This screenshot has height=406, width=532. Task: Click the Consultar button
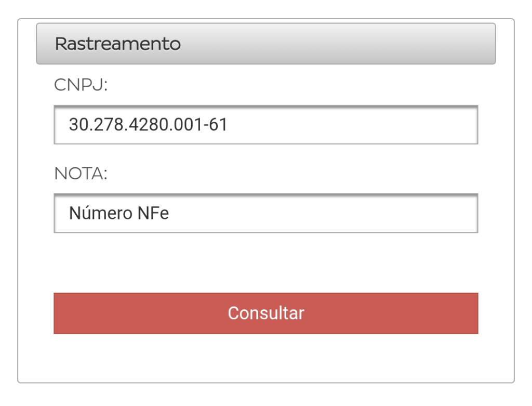coord(265,313)
